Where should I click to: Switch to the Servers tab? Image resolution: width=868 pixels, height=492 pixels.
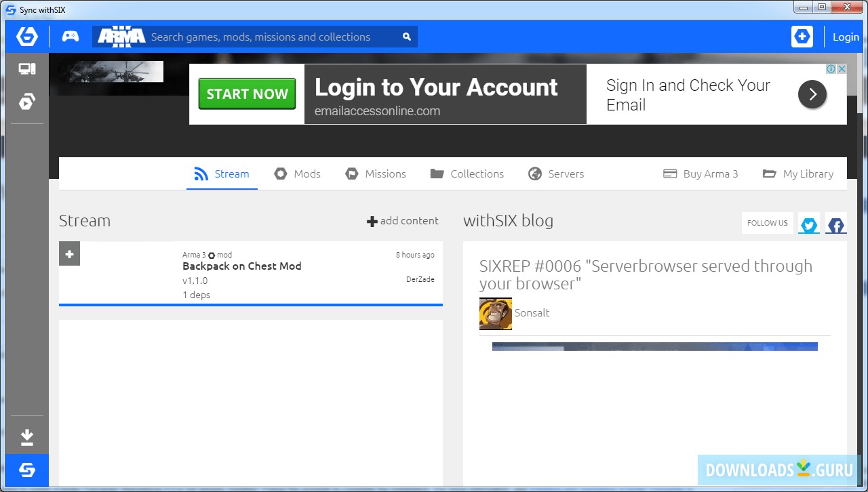pos(556,174)
